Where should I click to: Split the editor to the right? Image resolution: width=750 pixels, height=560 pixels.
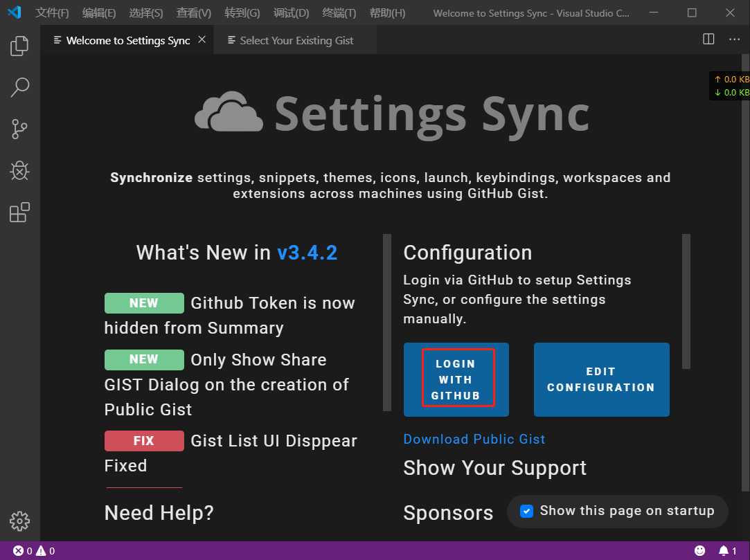pyautogui.click(x=708, y=39)
